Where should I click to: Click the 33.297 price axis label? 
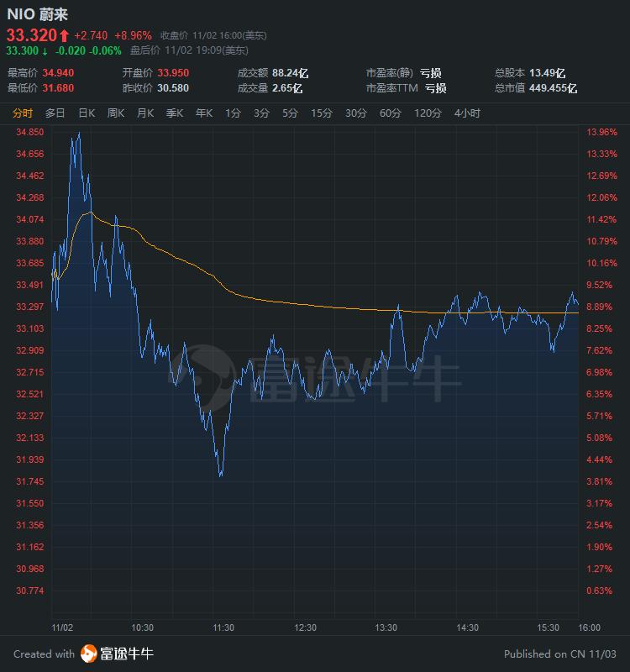(x=30, y=307)
